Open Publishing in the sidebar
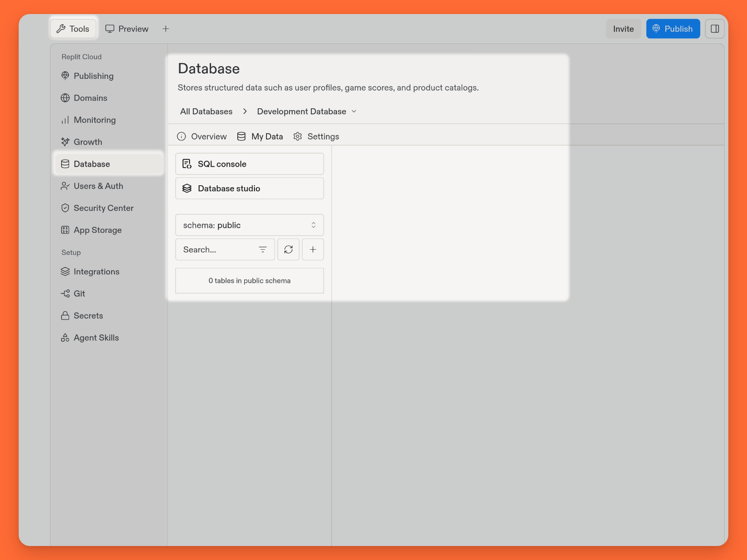 pos(108,76)
